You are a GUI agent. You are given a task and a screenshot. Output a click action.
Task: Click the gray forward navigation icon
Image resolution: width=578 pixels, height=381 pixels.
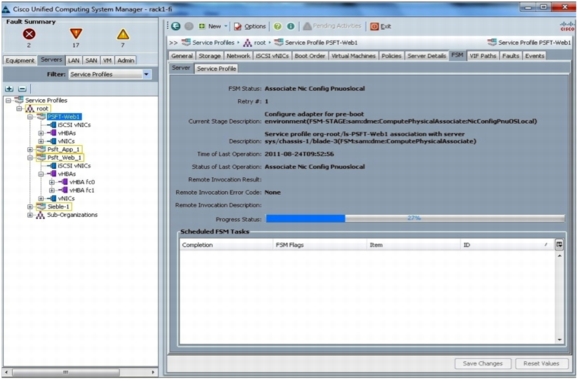click(189, 26)
